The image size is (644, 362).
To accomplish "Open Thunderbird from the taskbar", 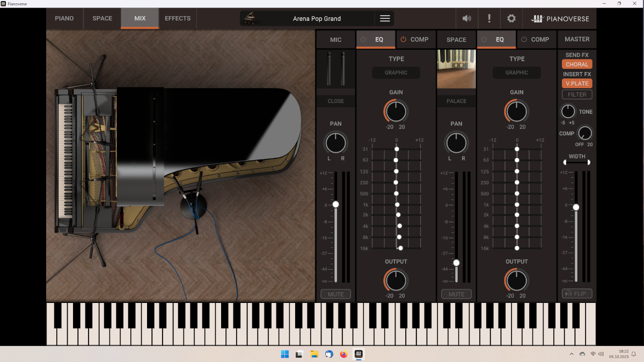I will [x=329, y=354].
